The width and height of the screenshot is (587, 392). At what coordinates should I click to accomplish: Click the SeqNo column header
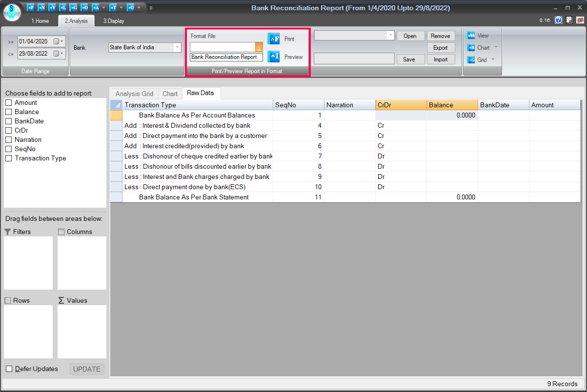click(299, 105)
